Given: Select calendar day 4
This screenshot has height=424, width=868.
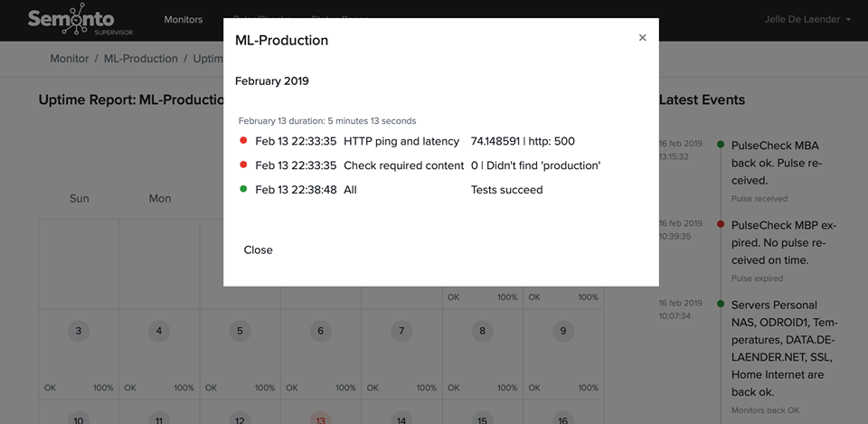Looking at the screenshot, I should [159, 331].
